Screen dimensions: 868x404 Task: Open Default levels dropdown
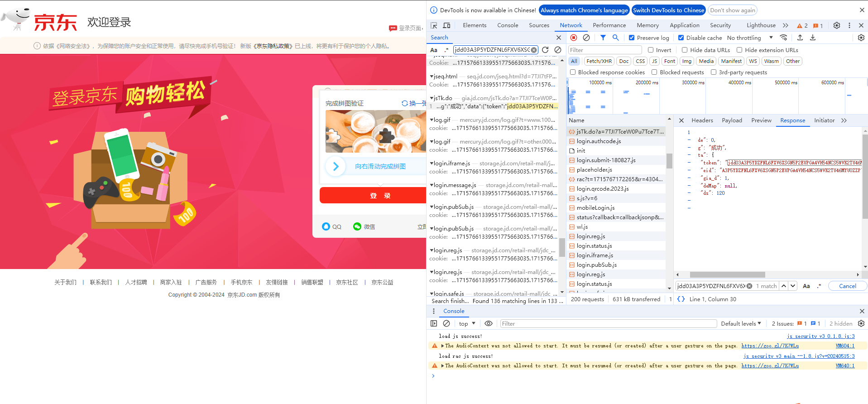point(741,323)
